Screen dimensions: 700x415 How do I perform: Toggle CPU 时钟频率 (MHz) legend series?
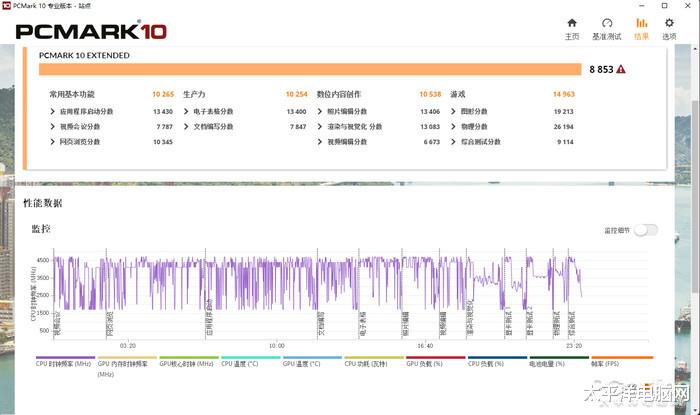pos(65,361)
